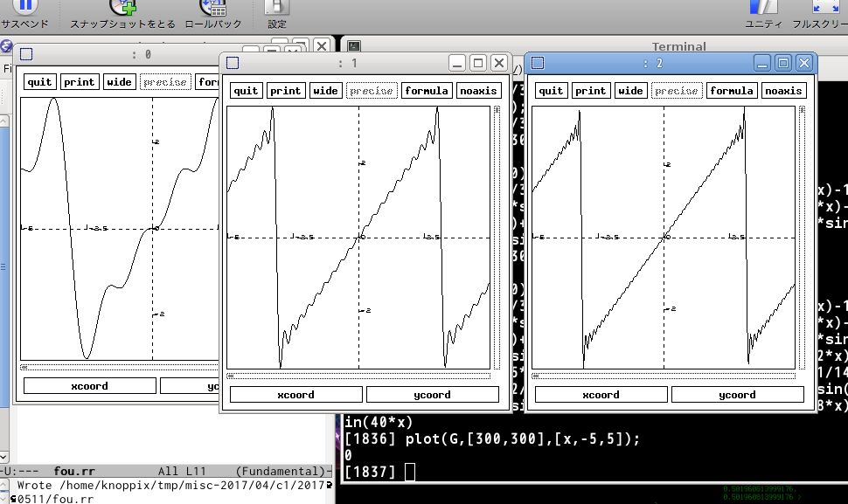Click horizontal scrollbar in plot window 2

pyautogui.click(x=664, y=376)
